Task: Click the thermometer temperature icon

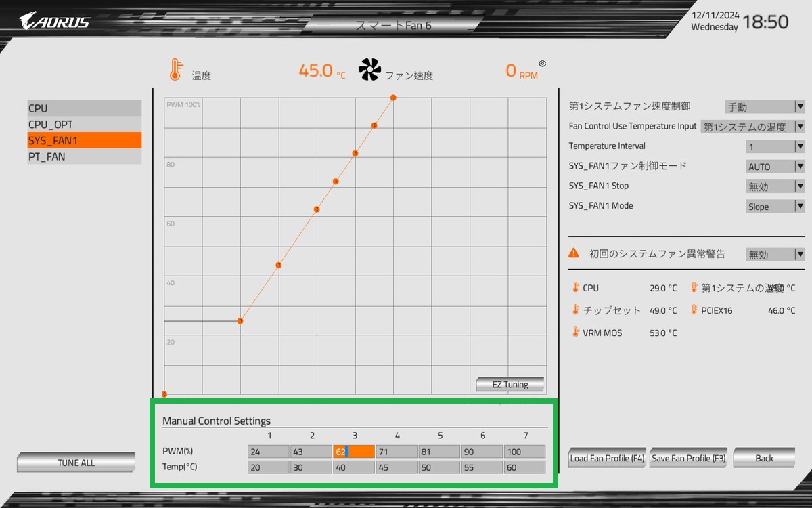Action: [x=175, y=70]
